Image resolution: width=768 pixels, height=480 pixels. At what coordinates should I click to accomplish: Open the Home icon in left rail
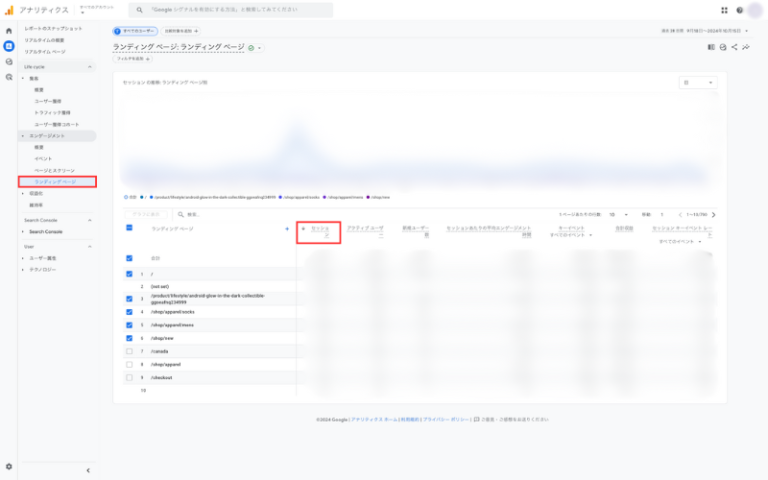(x=9, y=31)
